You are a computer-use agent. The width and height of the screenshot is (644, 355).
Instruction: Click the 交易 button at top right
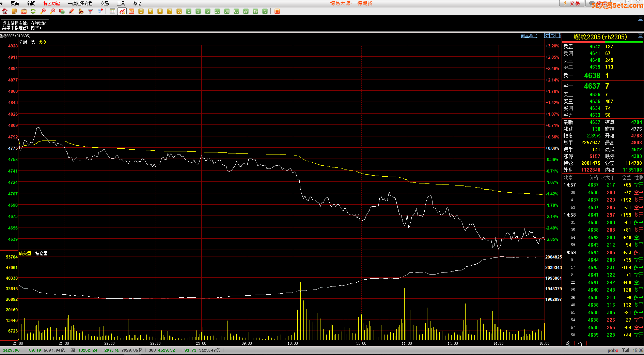tap(572, 3)
